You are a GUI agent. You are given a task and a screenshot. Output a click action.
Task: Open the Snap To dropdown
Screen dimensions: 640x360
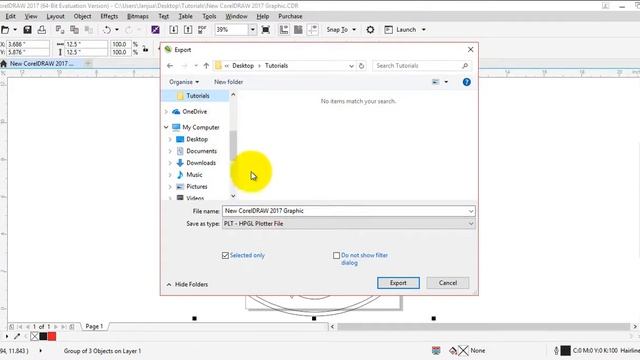click(354, 30)
